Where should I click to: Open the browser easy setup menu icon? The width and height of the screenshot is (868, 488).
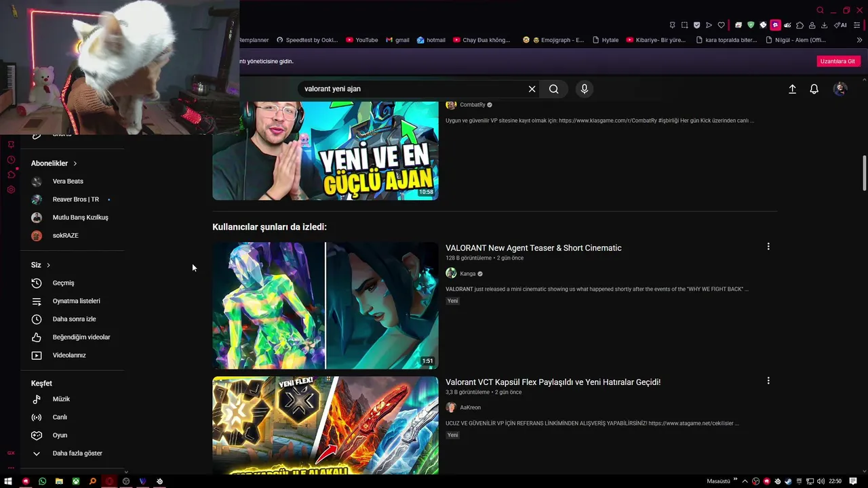856,25
